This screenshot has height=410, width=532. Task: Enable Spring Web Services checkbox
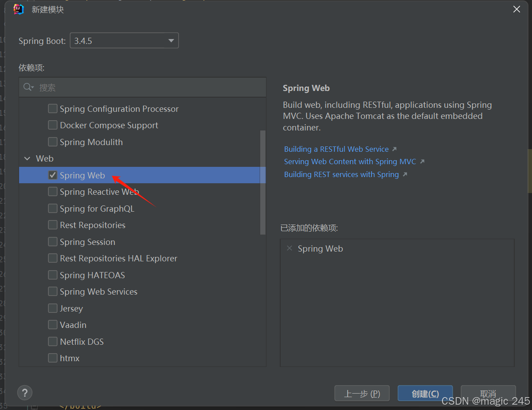[x=53, y=292]
